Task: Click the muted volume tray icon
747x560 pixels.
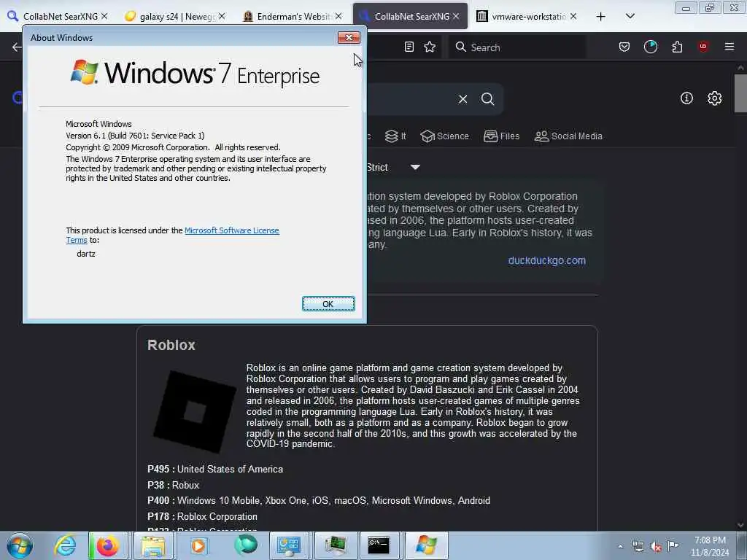Action: [x=656, y=547]
